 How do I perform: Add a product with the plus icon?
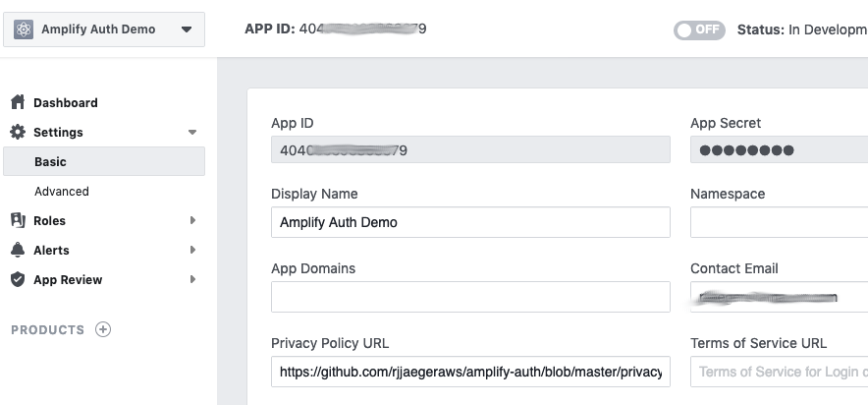tap(103, 329)
